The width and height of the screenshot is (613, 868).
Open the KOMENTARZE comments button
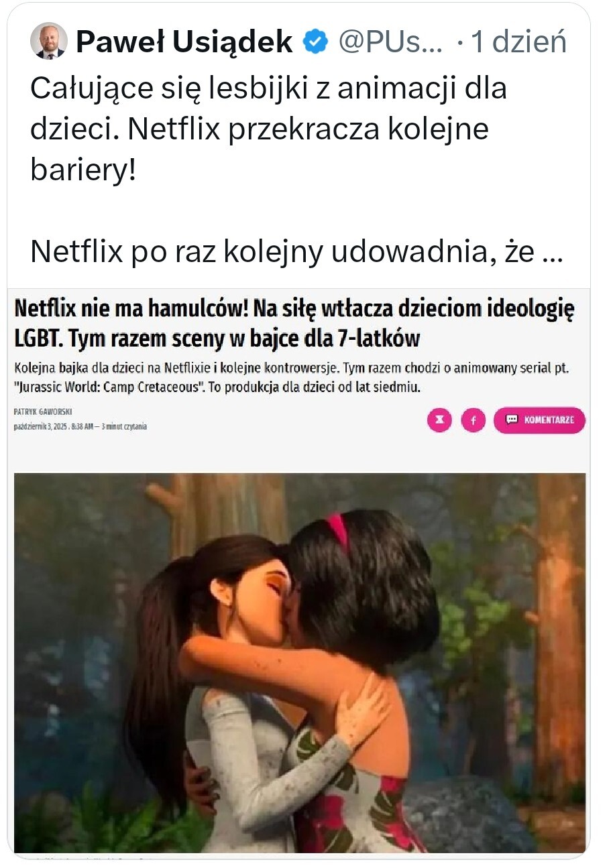[x=539, y=420]
